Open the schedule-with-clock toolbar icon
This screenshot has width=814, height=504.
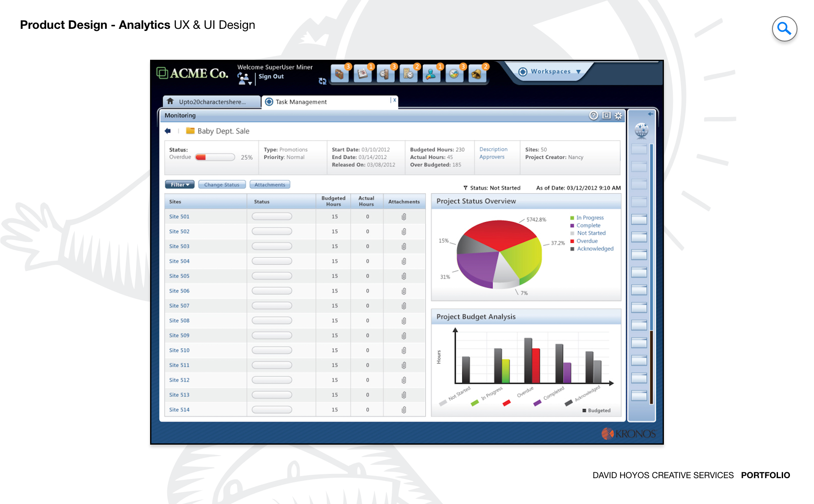tap(408, 74)
